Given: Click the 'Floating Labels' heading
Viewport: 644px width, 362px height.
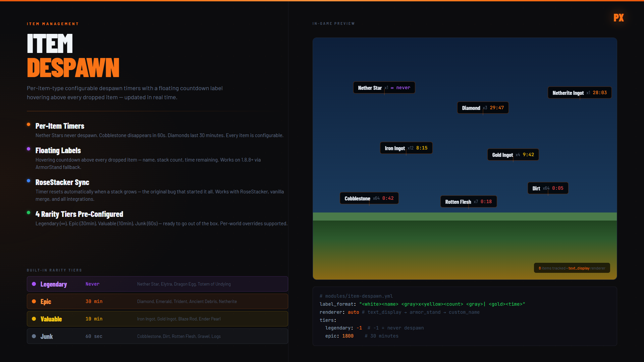Looking at the screenshot, I should click(x=58, y=150).
